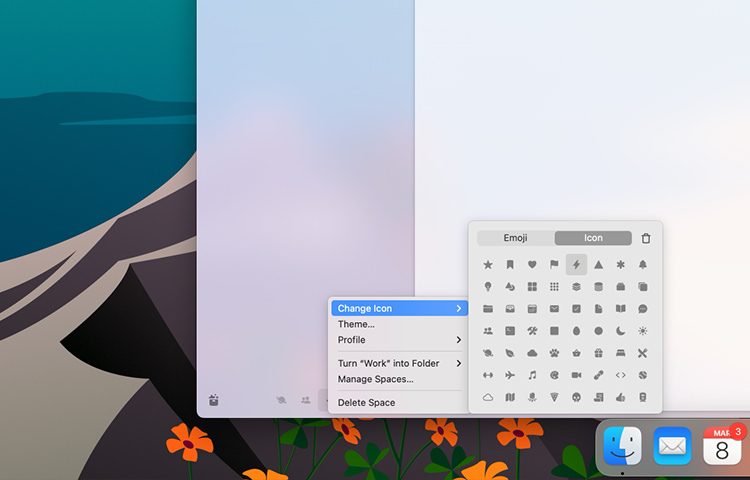Select the flag icon

pos(554,264)
